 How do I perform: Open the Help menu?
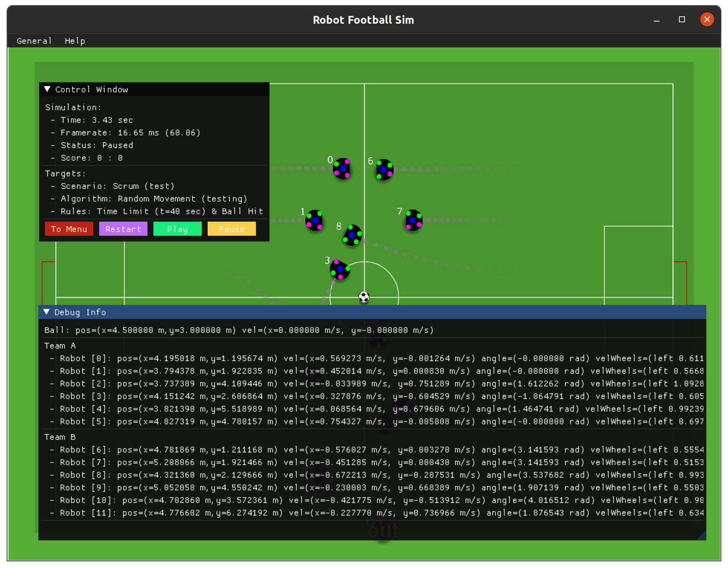point(75,41)
